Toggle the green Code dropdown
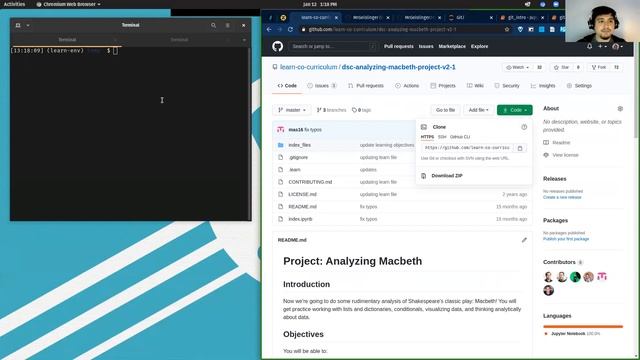 click(515, 110)
